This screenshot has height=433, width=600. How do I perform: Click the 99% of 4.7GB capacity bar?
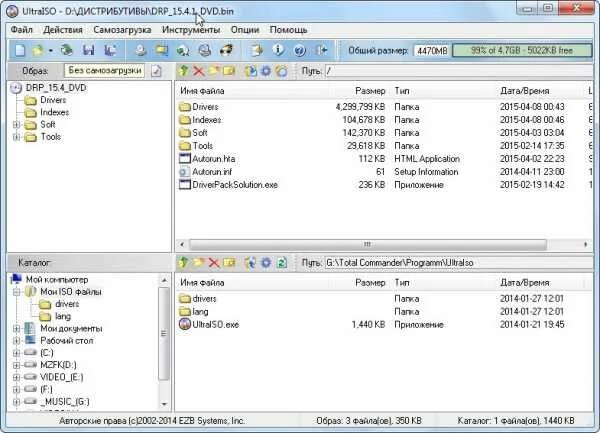(x=522, y=50)
